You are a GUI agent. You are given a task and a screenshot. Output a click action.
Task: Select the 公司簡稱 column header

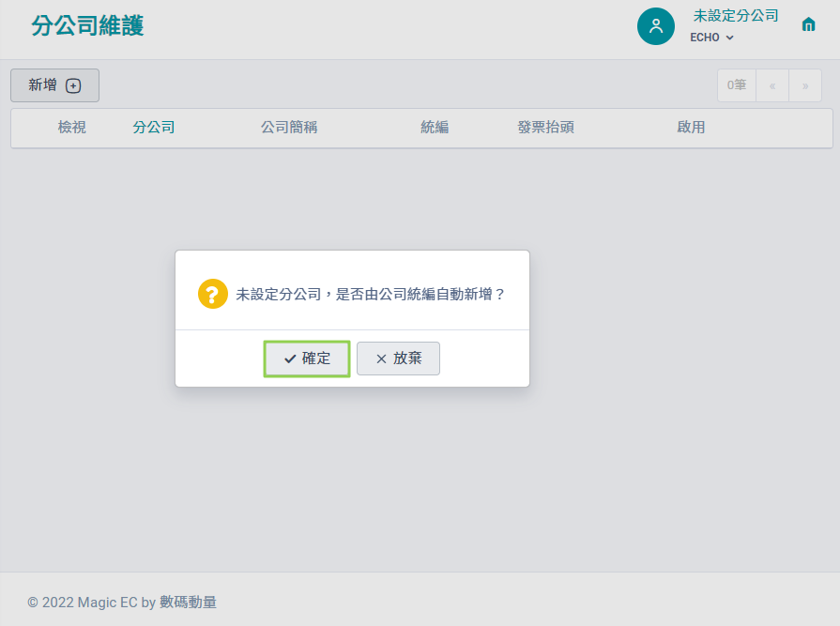pos(289,128)
